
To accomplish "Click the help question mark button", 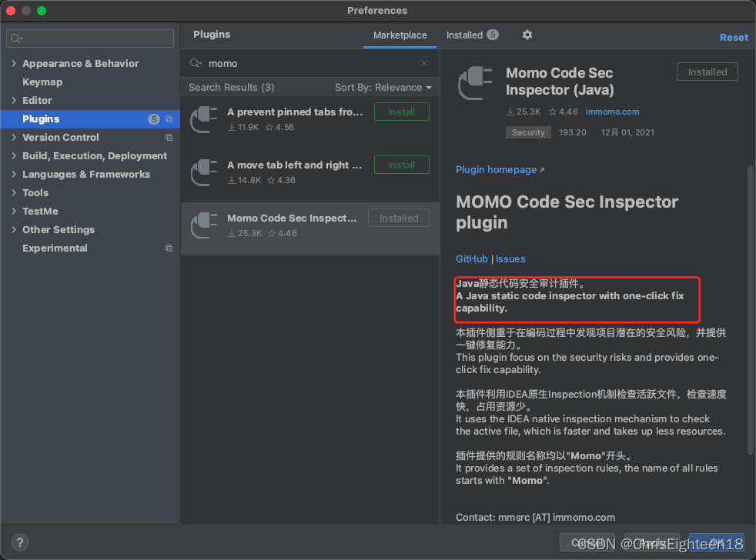I will (20, 542).
